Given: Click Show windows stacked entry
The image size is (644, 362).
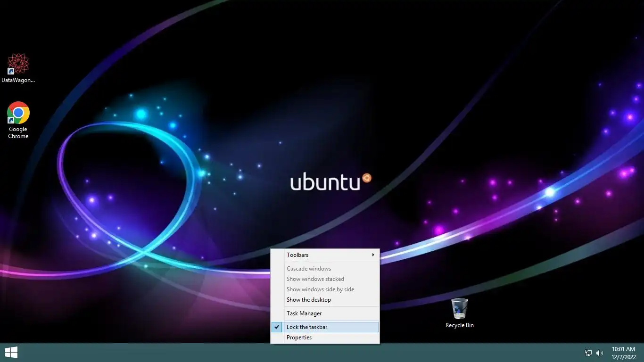Looking at the screenshot, I should click(325, 279).
